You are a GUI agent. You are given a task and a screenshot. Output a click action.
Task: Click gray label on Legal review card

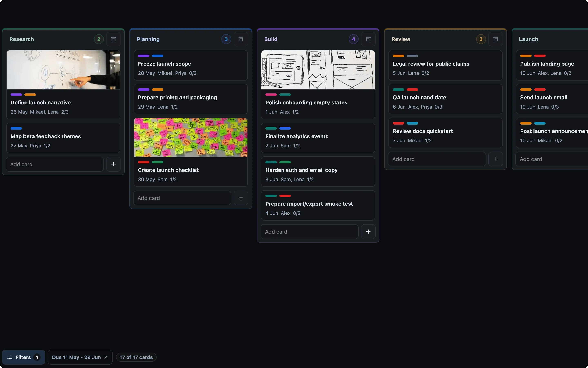pos(412,56)
